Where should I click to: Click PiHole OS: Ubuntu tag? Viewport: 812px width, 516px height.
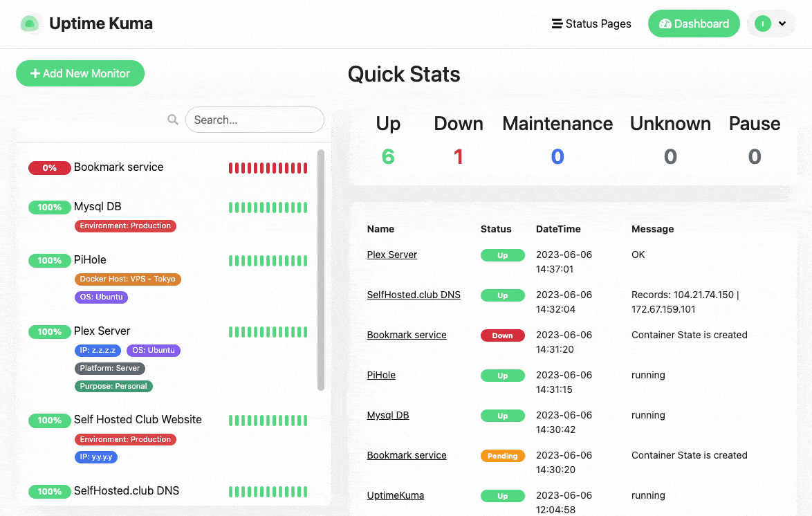click(102, 297)
